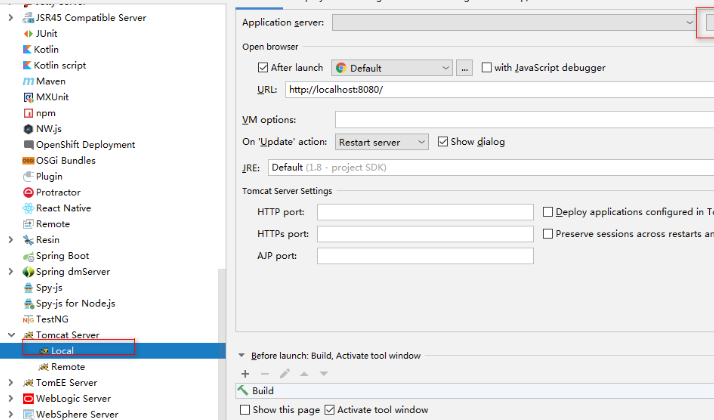The height and width of the screenshot is (420, 714).
Task: Click the Spring dmServer icon
Action: coord(28,272)
